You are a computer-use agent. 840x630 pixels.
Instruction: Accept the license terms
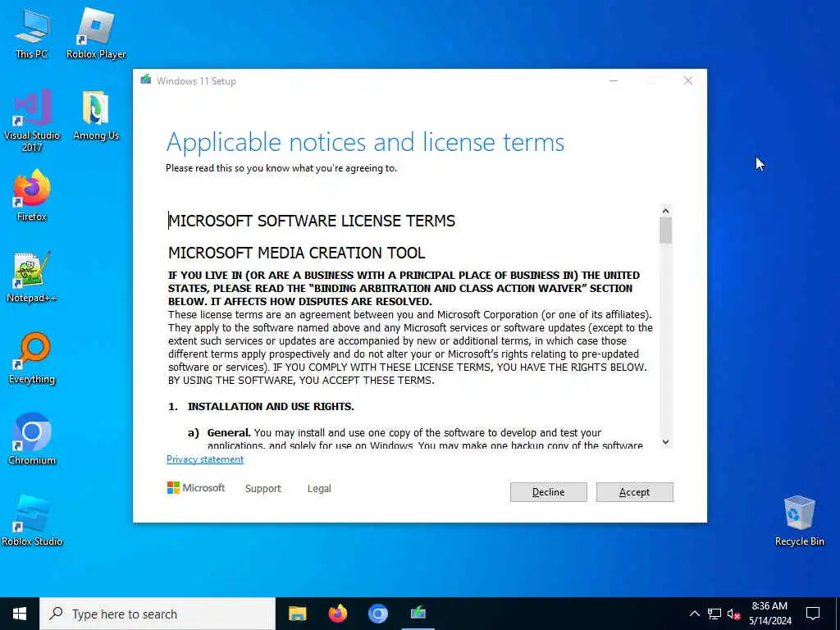coord(634,492)
